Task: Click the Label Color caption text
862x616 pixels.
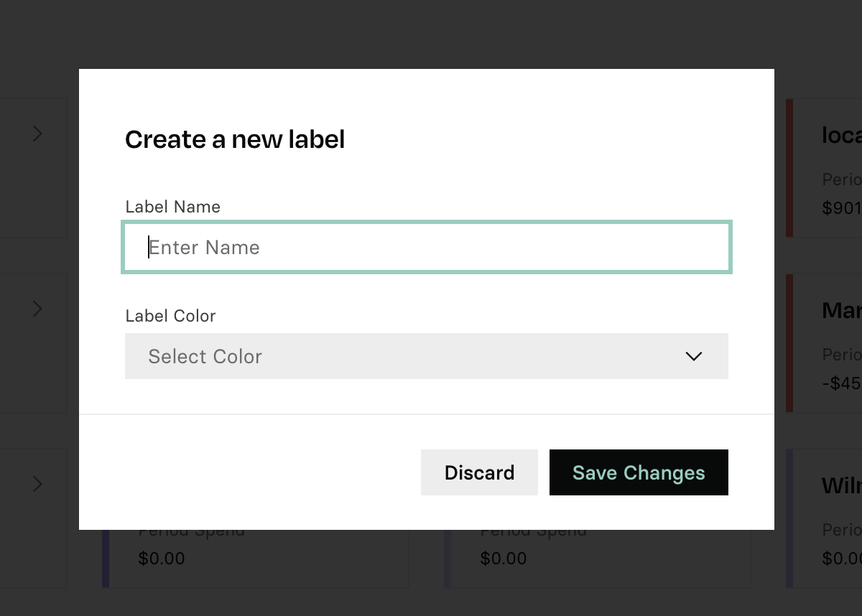Action: 170,316
